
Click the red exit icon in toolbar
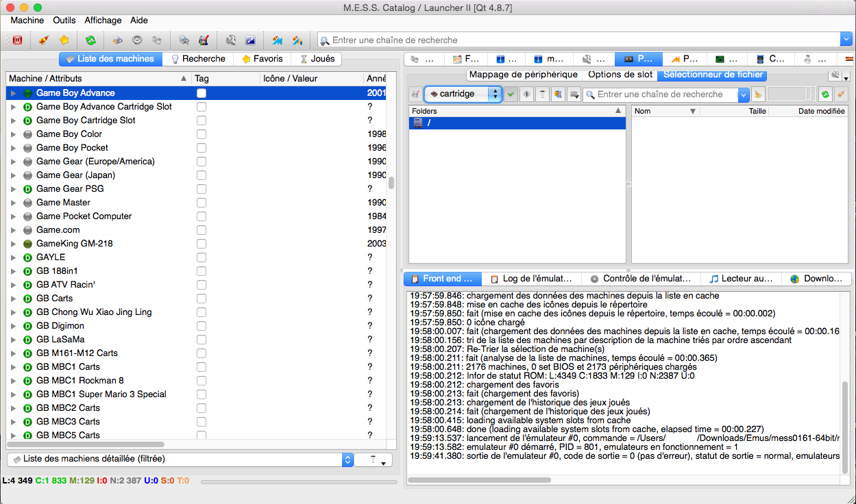[17, 40]
